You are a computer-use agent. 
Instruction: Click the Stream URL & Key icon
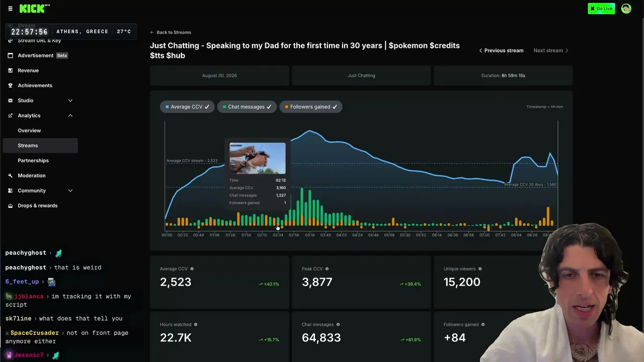(x=10, y=40)
